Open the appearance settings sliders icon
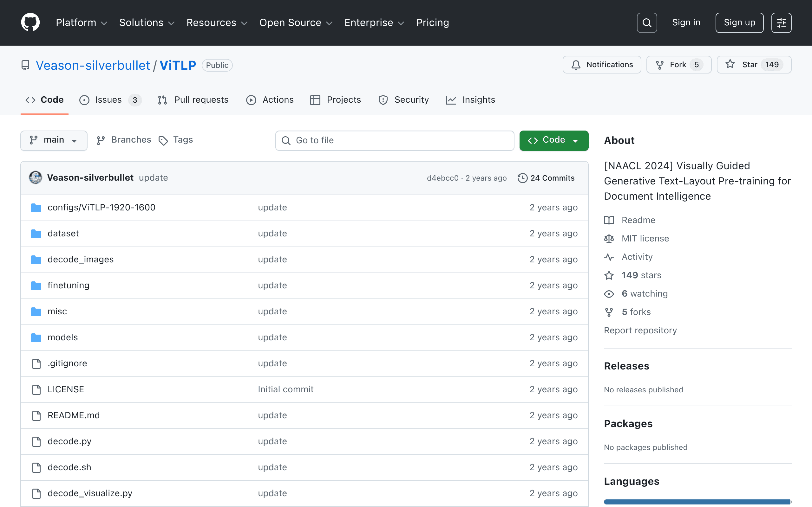The height and width of the screenshot is (507, 812). pyautogui.click(x=781, y=23)
